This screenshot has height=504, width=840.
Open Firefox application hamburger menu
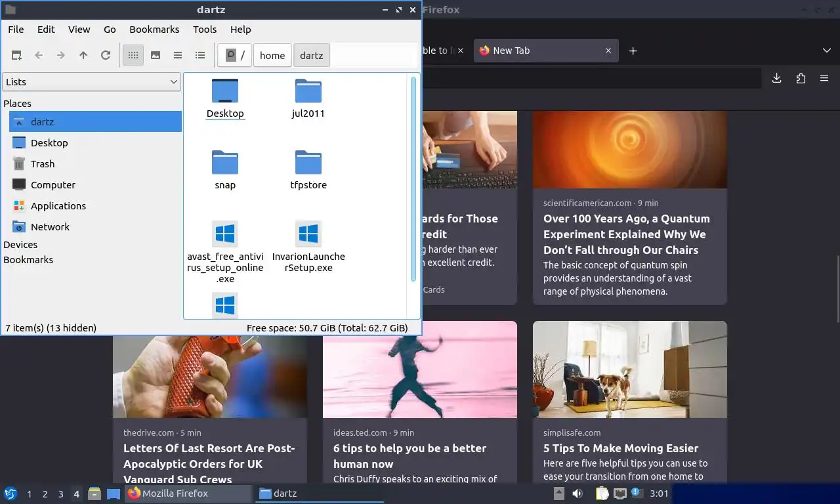pyautogui.click(x=824, y=78)
